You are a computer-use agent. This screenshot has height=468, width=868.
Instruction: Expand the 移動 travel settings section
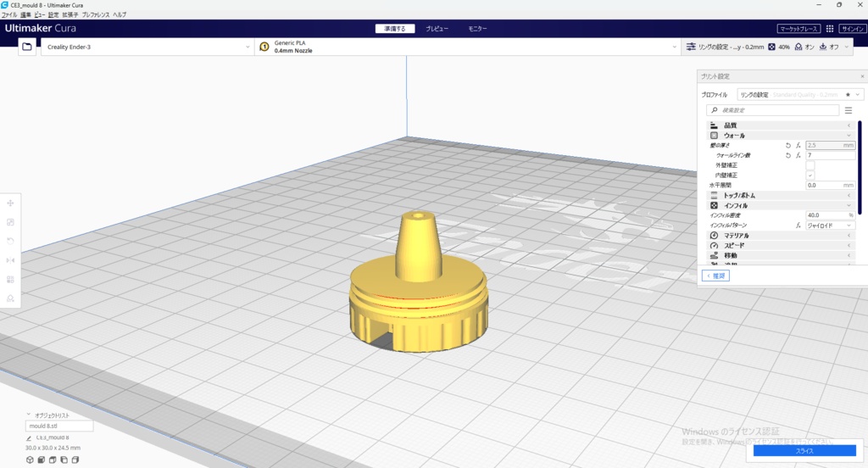pos(781,255)
